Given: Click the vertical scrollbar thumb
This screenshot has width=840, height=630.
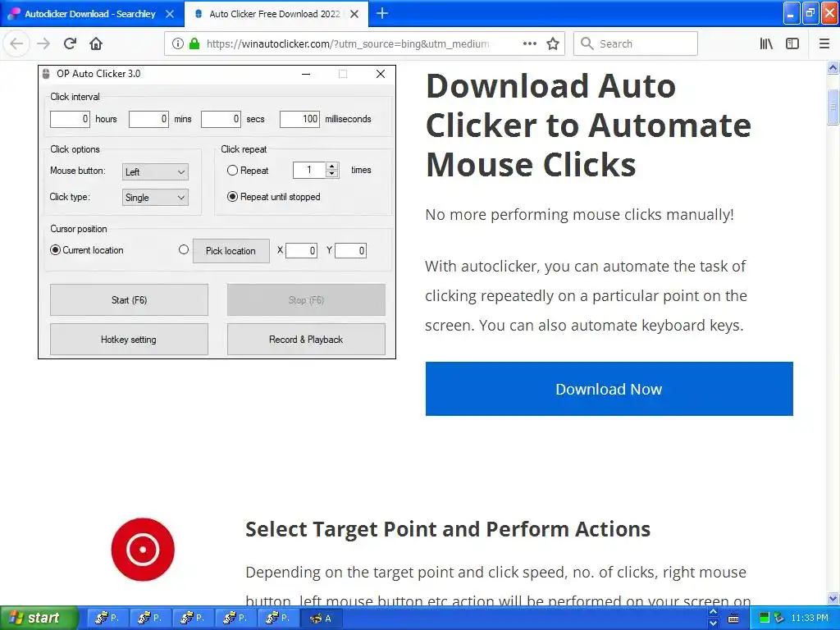Looking at the screenshot, I should (x=833, y=107).
